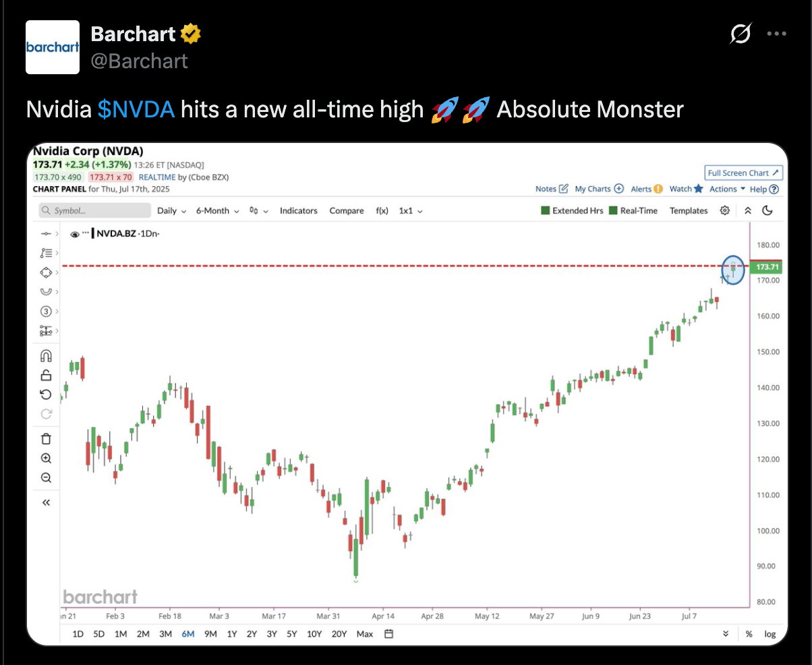Click the Barchart verified badge
812x665 pixels.
[x=192, y=34]
